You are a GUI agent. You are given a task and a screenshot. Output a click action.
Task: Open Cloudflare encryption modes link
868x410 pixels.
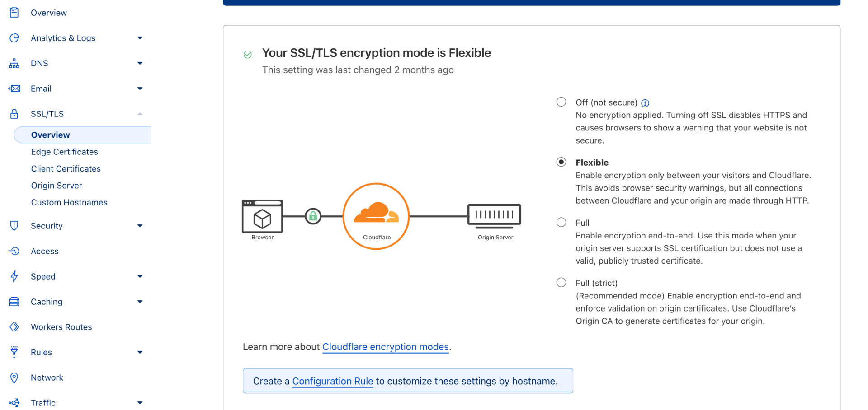pos(386,347)
